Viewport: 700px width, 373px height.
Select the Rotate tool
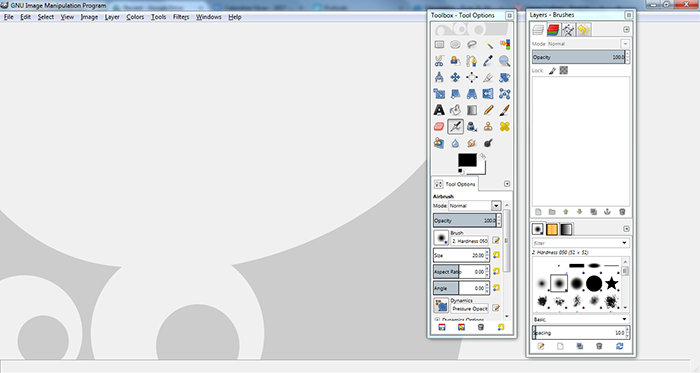coord(505,78)
